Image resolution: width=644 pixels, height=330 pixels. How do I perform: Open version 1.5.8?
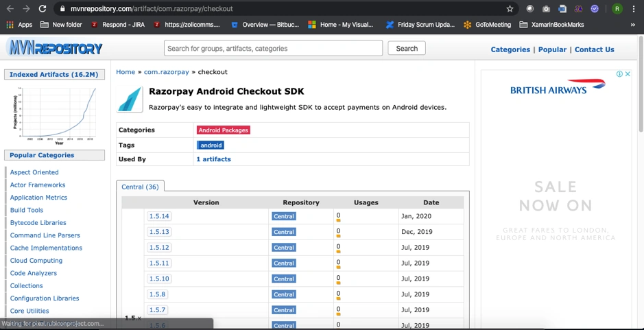pyautogui.click(x=157, y=294)
